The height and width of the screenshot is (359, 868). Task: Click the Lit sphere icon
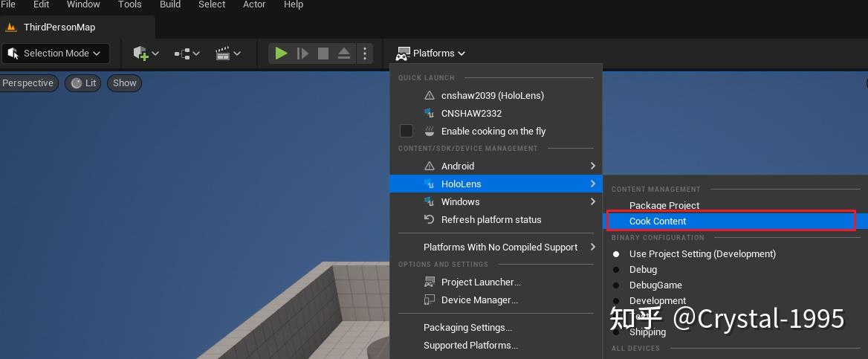(77, 83)
